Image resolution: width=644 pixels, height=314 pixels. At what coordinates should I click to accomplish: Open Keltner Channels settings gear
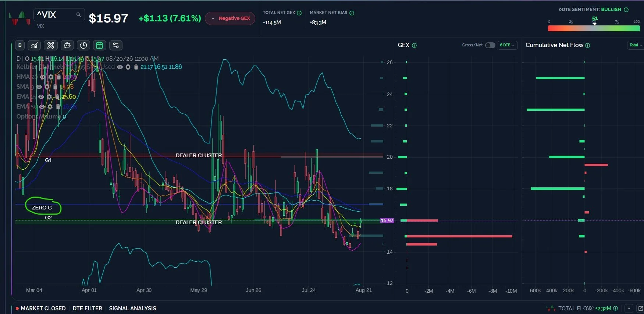[x=128, y=67]
